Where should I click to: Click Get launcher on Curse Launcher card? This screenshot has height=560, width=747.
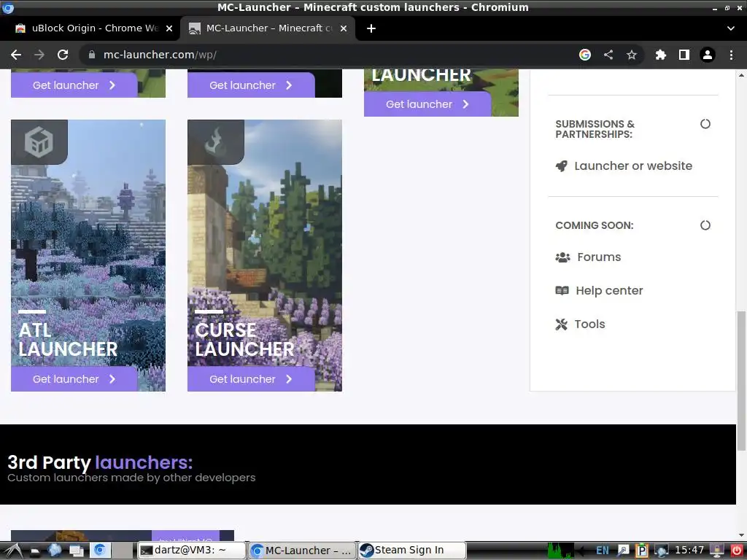pos(251,379)
